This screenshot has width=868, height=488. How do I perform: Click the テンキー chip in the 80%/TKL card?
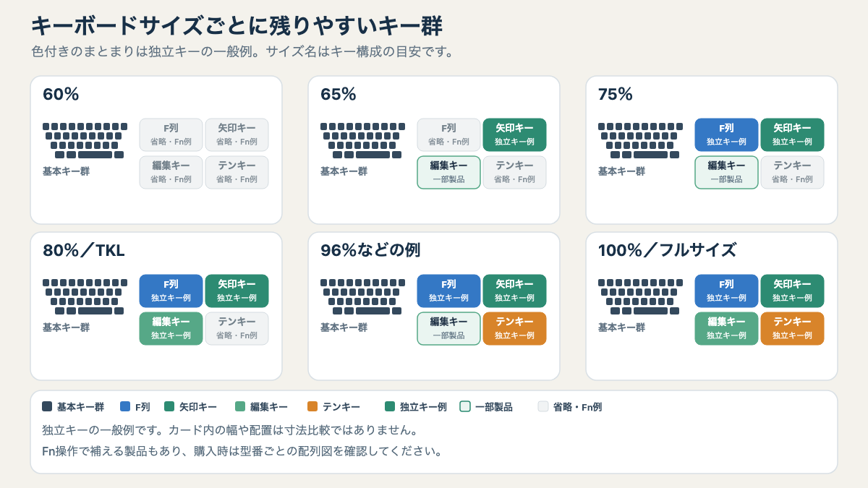(237, 328)
